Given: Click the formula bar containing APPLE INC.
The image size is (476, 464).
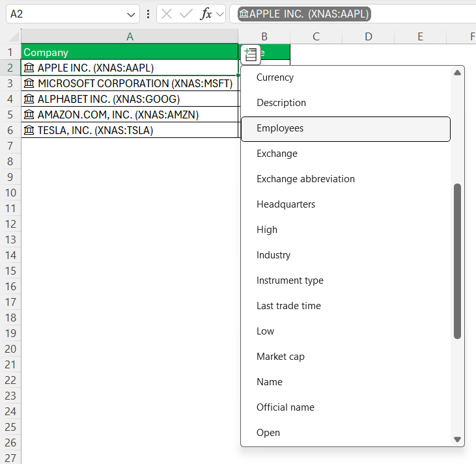Looking at the screenshot, I should click(352, 14).
